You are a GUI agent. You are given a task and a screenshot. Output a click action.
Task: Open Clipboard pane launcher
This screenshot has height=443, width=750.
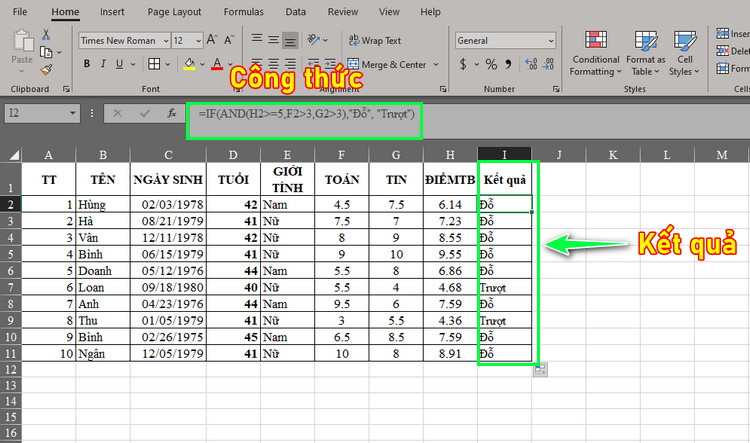(66, 89)
